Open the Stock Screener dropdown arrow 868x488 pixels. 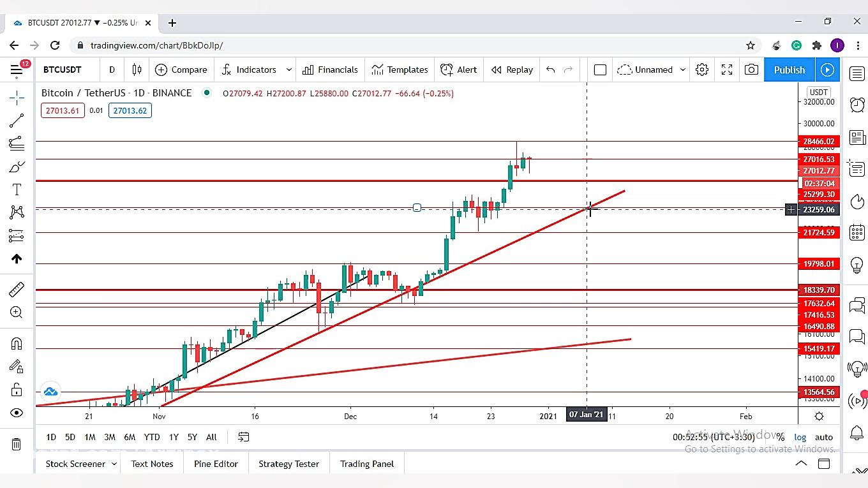[x=114, y=464]
